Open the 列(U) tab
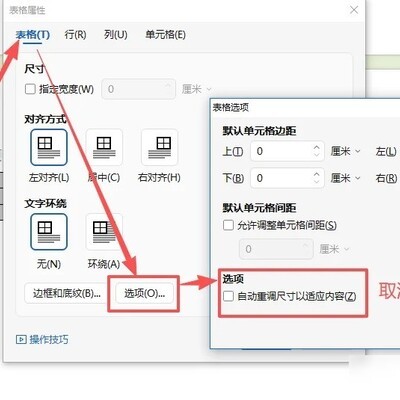 click(x=116, y=35)
